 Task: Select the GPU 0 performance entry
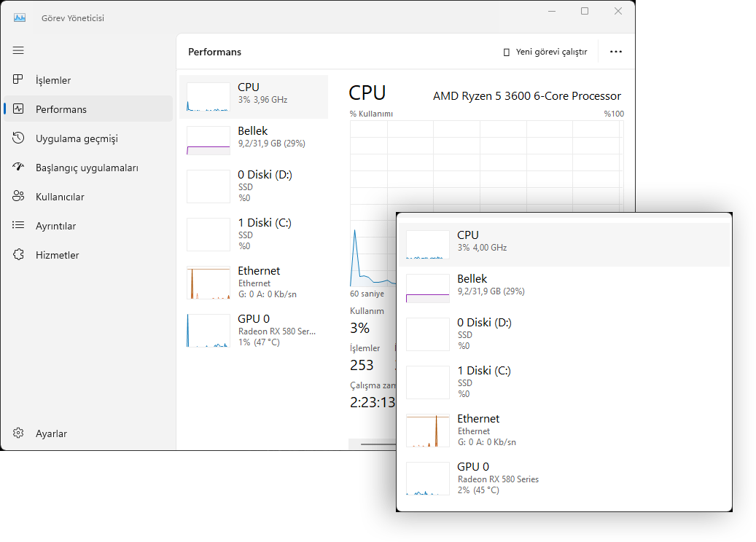257,329
